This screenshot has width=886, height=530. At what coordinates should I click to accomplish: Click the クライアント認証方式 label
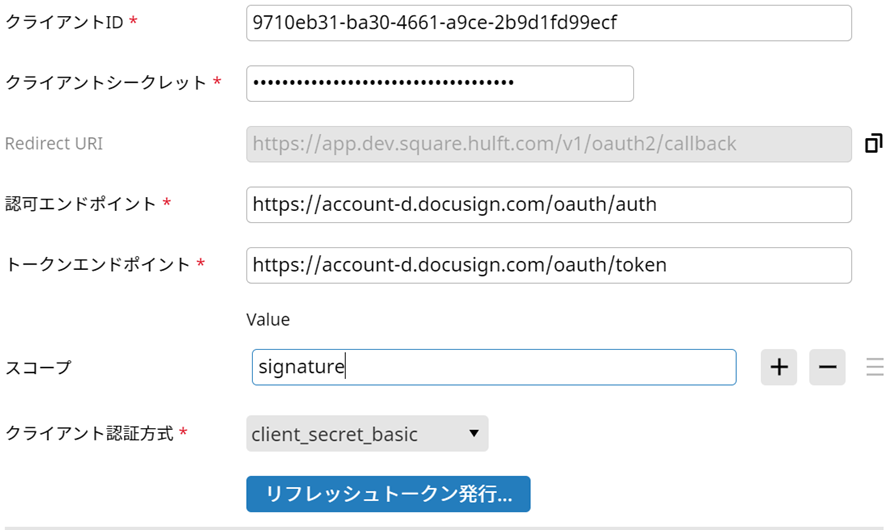coord(89,434)
